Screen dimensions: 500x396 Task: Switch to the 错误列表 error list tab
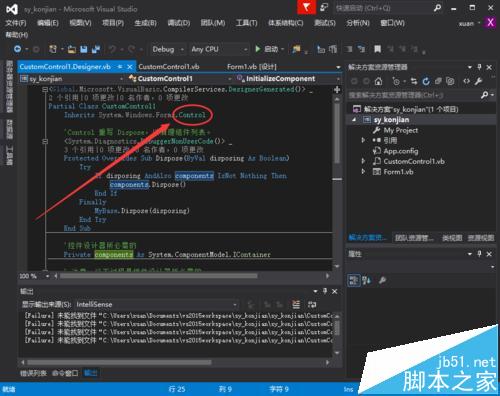coord(33,373)
